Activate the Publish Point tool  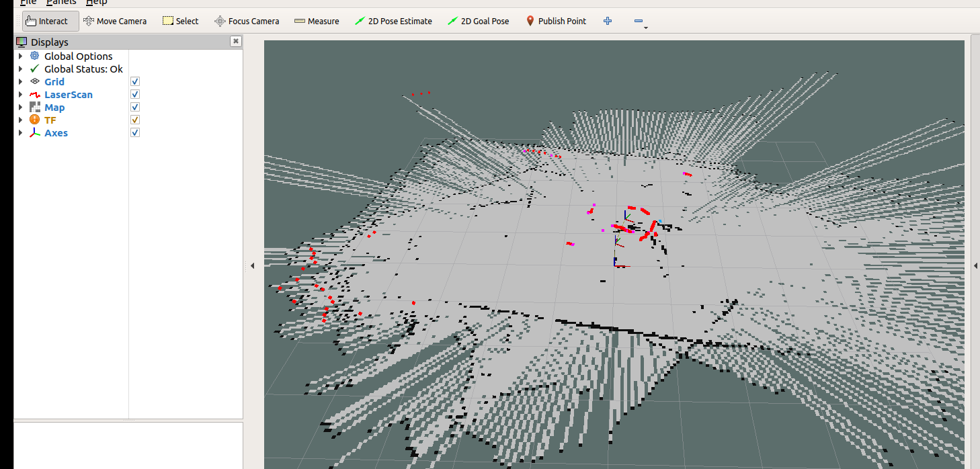556,21
